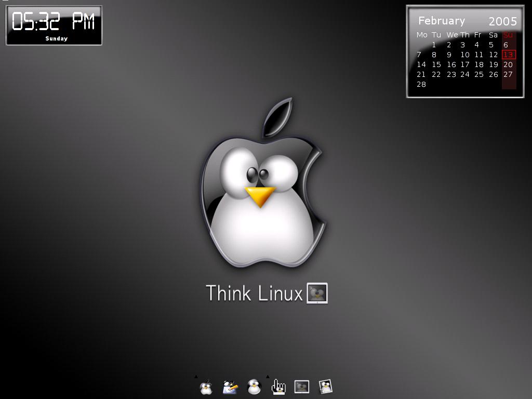Click the Think Linux wallpaper caption
Viewport: 532px width, 399px height.
[254, 293]
